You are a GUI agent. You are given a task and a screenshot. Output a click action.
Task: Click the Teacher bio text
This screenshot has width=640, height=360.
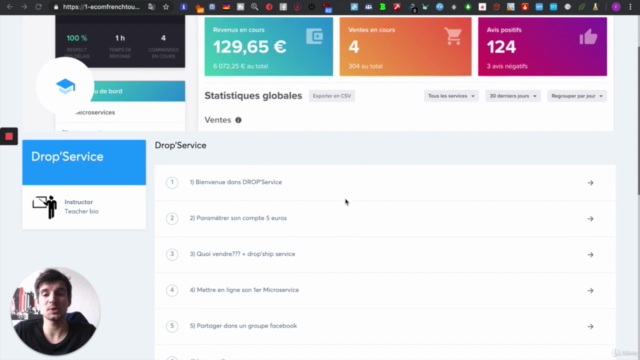(x=81, y=211)
